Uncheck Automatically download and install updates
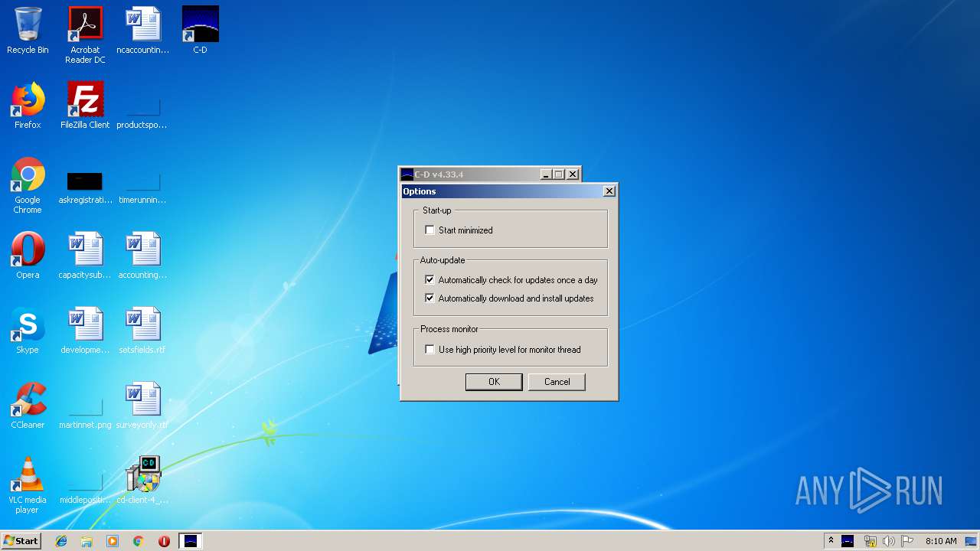 coord(430,298)
